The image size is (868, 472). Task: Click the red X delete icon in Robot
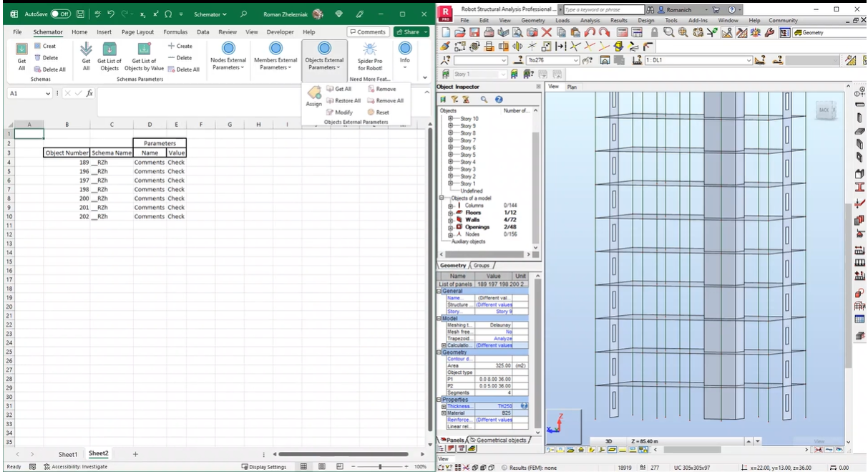pyautogui.click(x=547, y=33)
